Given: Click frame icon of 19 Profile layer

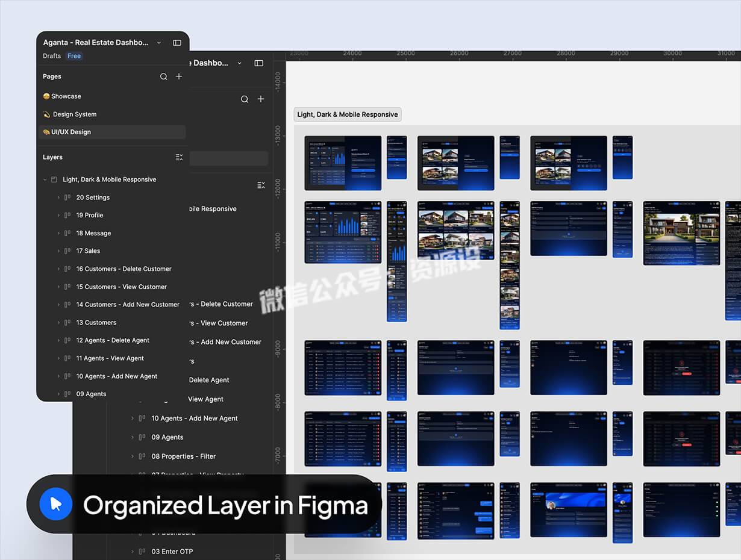Looking at the screenshot, I should (67, 215).
